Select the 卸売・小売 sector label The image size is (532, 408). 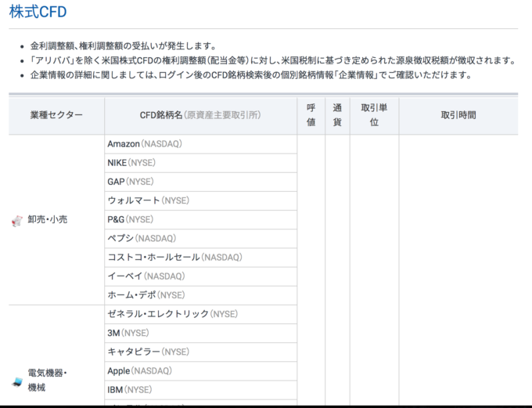tap(47, 219)
